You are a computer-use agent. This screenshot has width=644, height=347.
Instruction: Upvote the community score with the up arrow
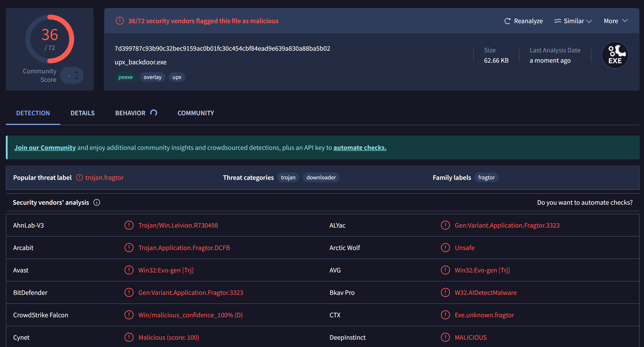coord(77,72)
